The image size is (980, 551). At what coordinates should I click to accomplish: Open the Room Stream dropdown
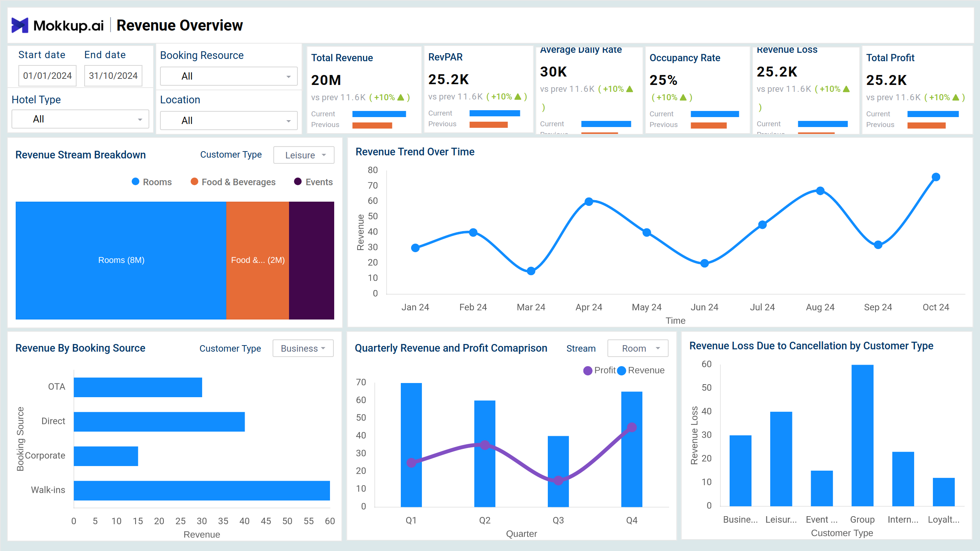(x=638, y=348)
